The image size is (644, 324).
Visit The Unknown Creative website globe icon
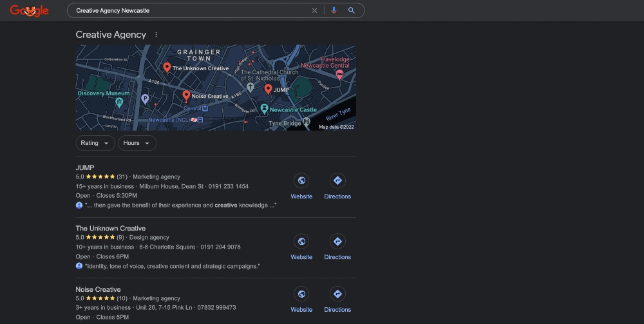click(301, 242)
